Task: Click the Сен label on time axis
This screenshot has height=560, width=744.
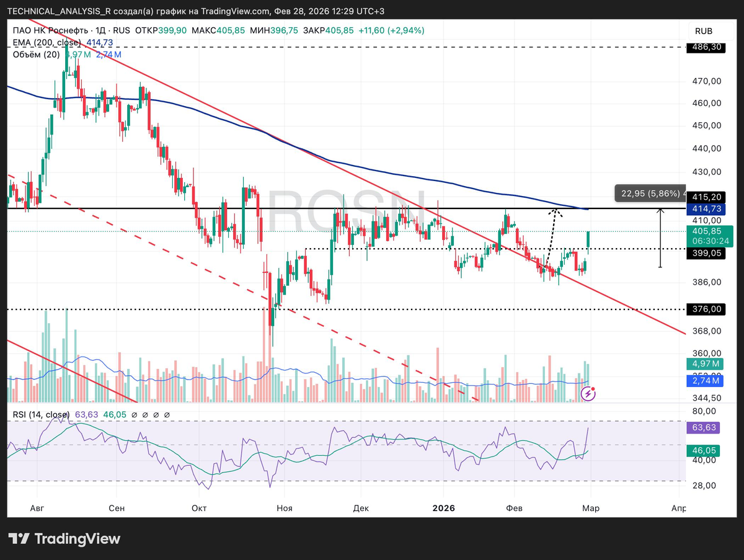Action: [117, 508]
